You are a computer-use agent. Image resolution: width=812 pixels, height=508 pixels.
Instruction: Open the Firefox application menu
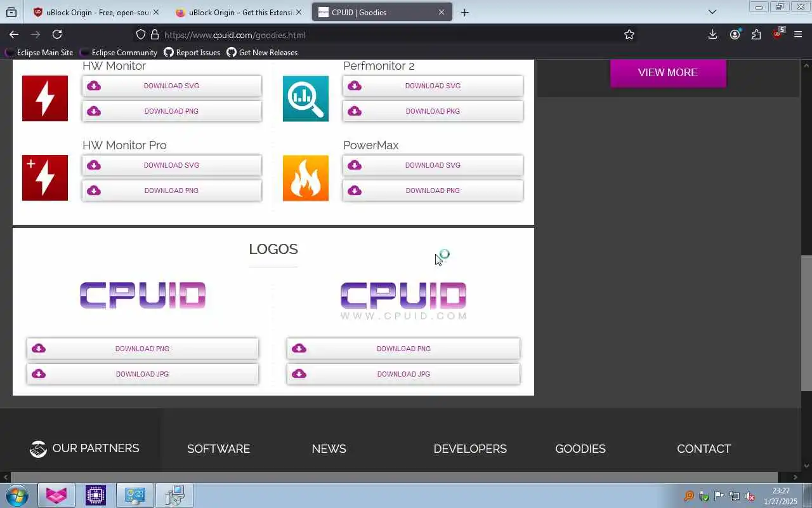pyautogui.click(x=798, y=34)
